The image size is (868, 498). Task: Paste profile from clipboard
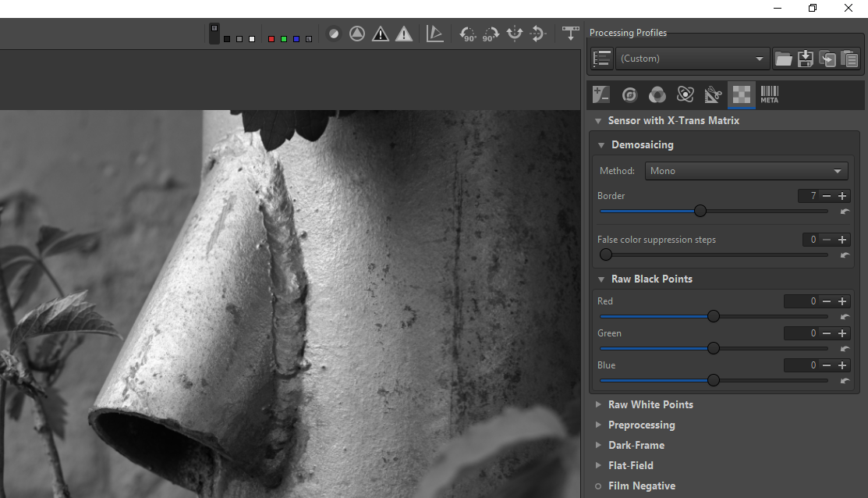(849, 59)
